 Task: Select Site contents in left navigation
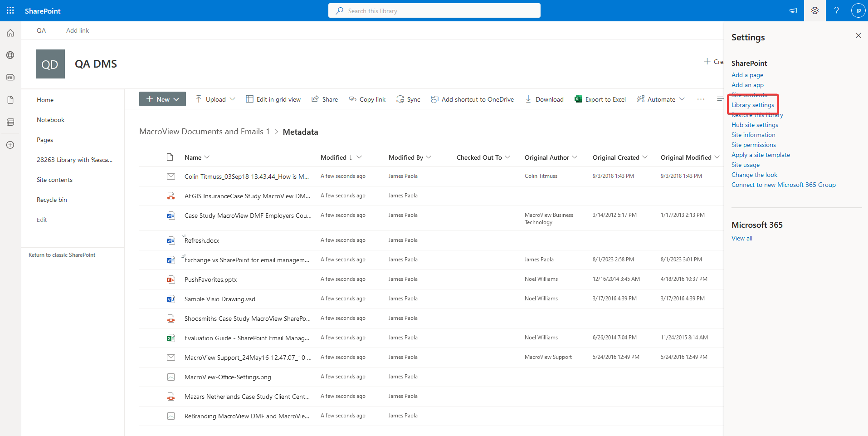point(54,180)
